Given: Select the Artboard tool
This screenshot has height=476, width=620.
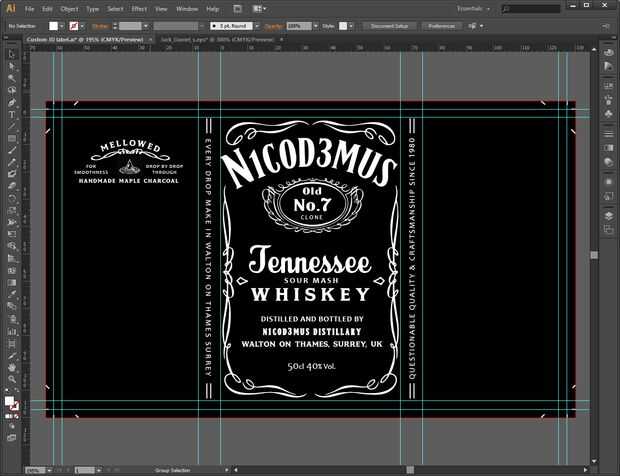Looking at the screenshot, I should tap(12, 343).
